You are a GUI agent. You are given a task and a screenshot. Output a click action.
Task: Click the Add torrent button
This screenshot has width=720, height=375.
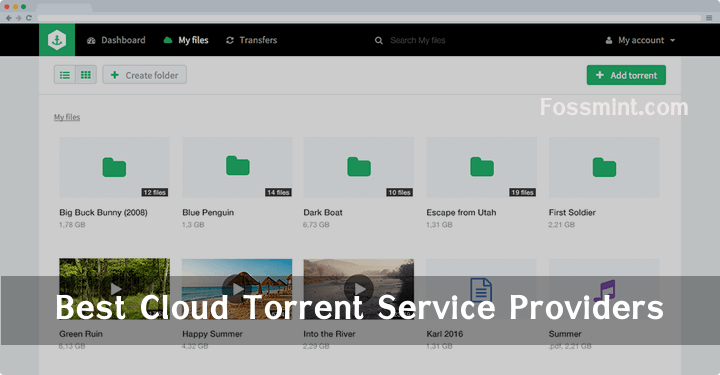626,75
